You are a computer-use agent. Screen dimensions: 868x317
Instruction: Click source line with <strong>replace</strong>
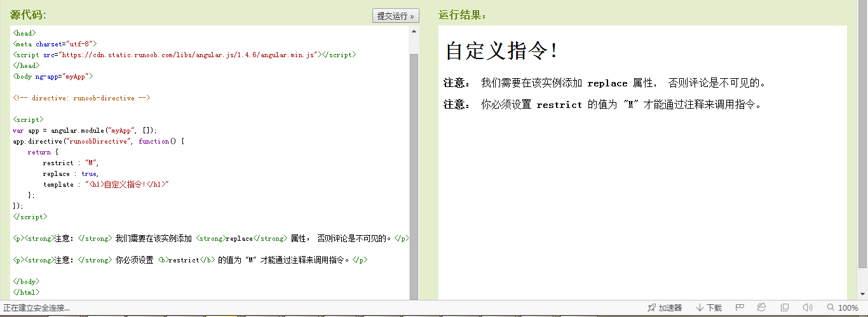point(211,238)
